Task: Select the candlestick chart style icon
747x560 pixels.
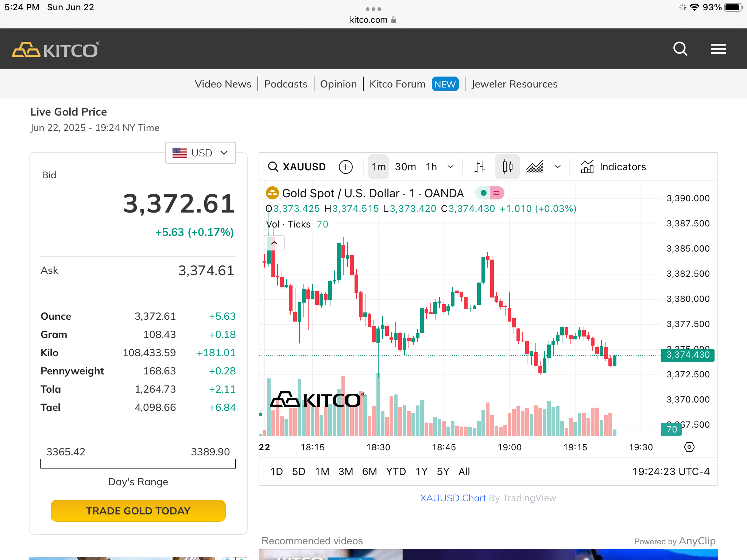Action: [507, 167]
